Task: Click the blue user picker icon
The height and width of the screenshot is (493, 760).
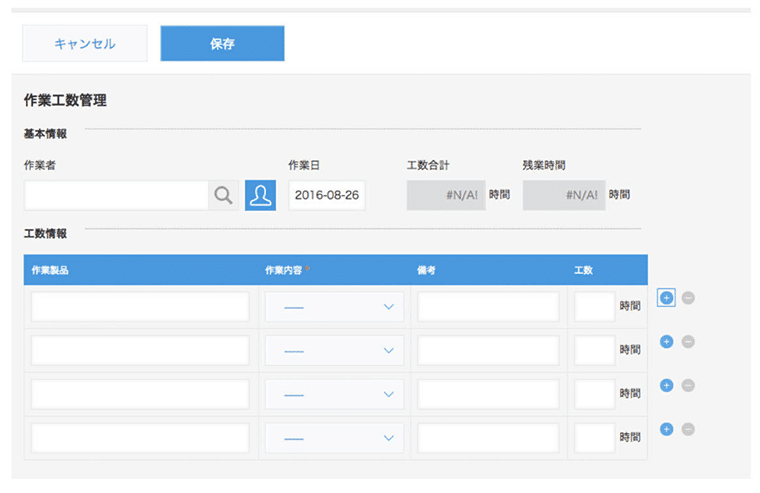Action: pos(260,195)
